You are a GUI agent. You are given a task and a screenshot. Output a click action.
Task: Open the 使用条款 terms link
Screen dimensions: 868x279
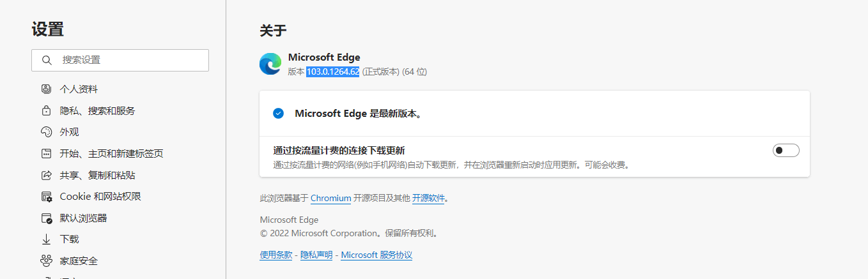click(276, 255)
